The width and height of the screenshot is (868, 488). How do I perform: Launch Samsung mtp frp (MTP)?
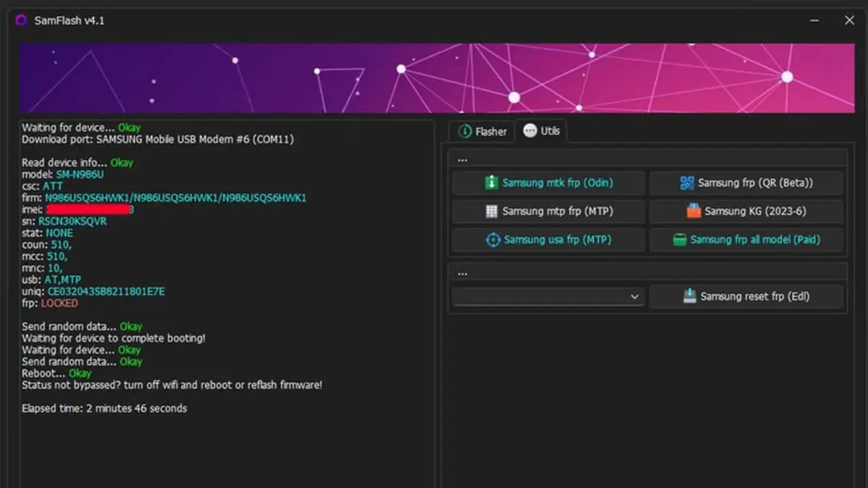click(x=548, y=211)
